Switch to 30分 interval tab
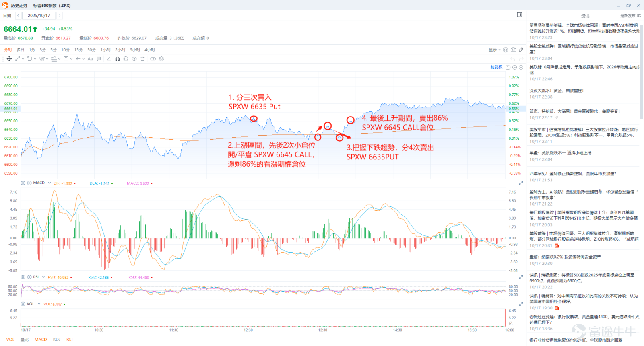644x346 pixels. point(91,50)
